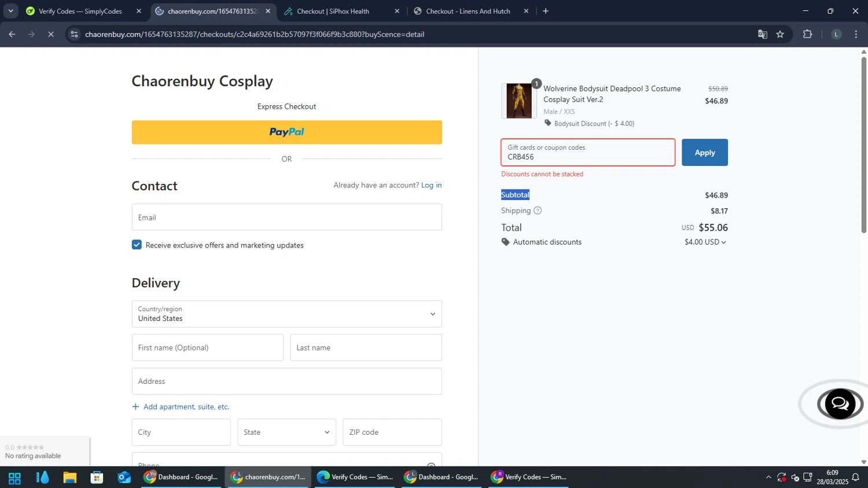Click the Shipping help question mark icon
Viewport: 868px width, 488px height.
(538, 210)
